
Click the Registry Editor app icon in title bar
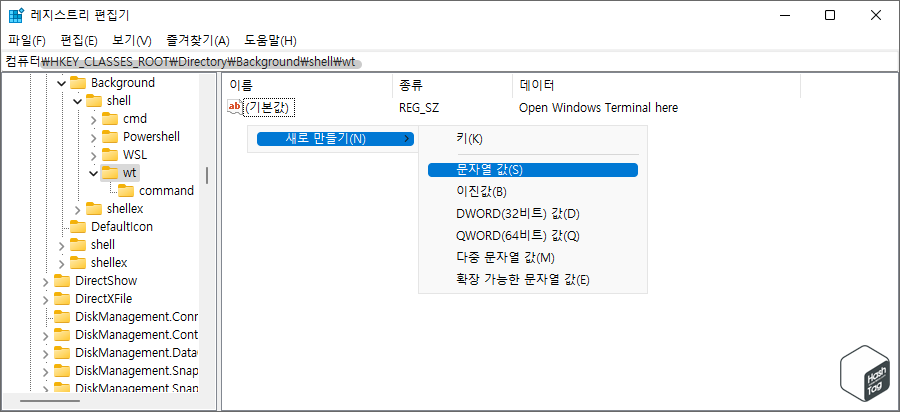pos(16,15)
